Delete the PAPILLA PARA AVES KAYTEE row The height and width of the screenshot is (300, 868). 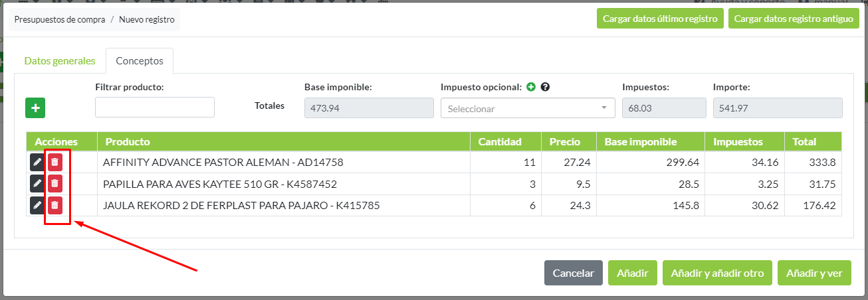[55, 184]
